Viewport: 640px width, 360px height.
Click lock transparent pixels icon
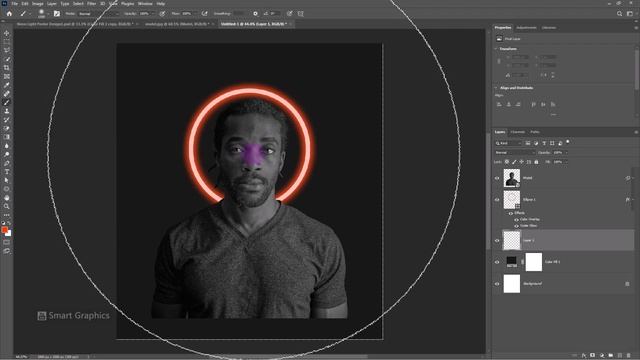[507, 162]
